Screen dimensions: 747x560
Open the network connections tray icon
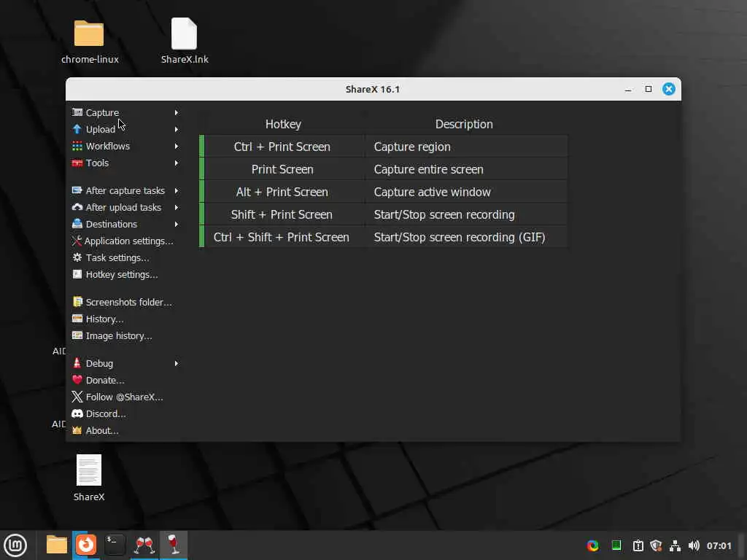coord(675,545)
